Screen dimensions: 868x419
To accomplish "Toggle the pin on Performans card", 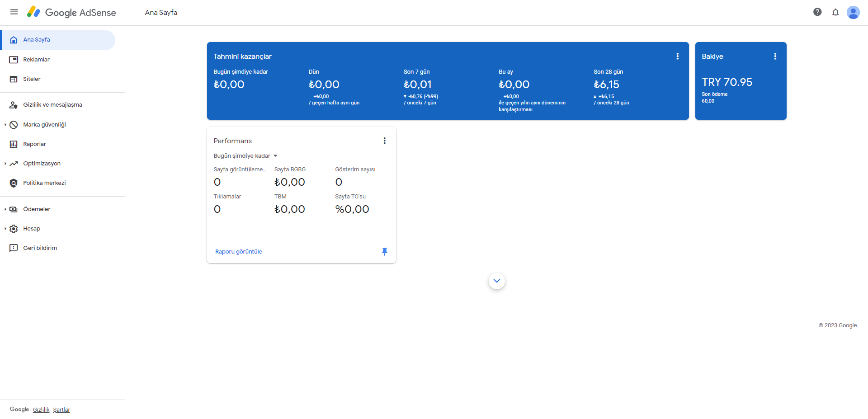I will [x=384, y=251].
